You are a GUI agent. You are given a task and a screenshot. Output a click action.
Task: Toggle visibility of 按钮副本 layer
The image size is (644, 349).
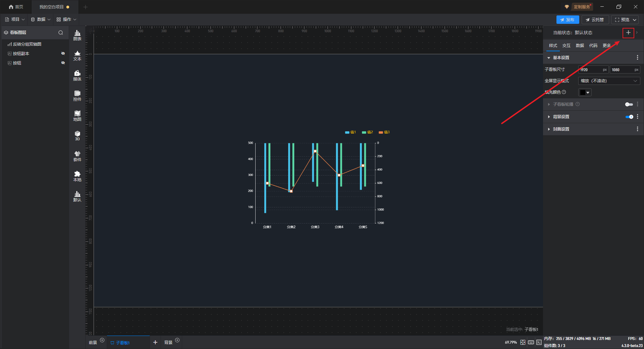tap(63, 53)
